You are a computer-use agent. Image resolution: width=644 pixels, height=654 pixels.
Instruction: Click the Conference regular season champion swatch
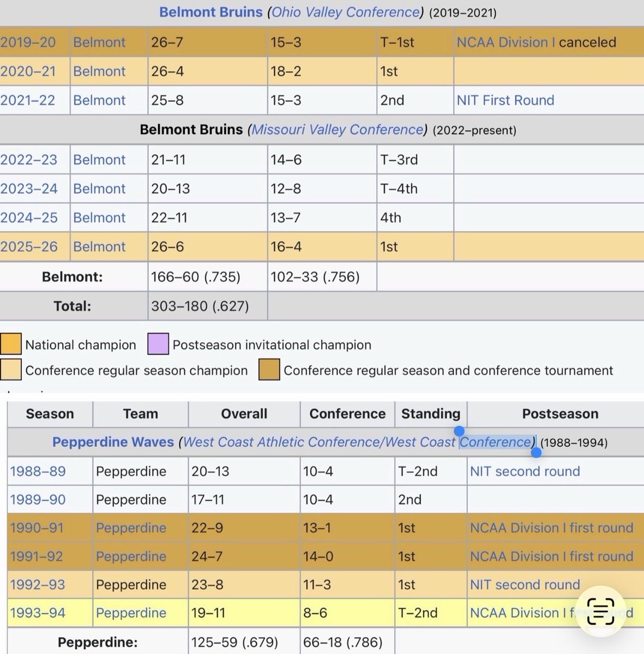[11, 370]
